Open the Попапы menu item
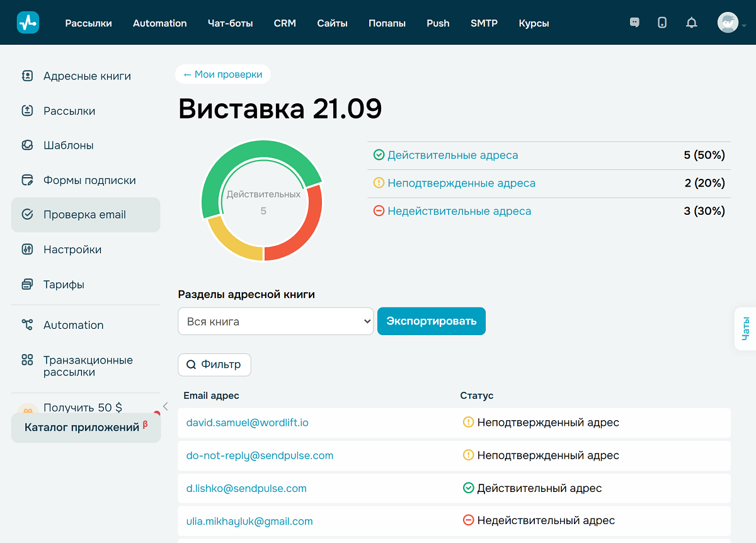756x543 pixels. [x=387, y=23]
